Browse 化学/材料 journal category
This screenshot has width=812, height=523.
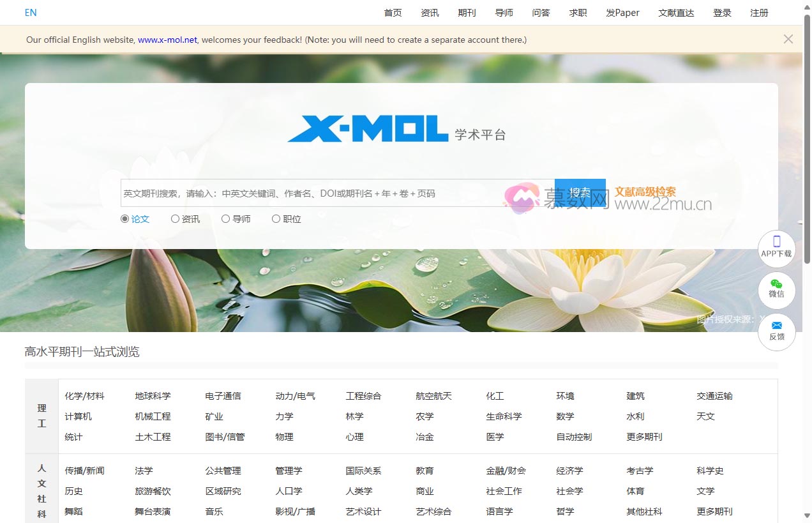click(85, 395)
